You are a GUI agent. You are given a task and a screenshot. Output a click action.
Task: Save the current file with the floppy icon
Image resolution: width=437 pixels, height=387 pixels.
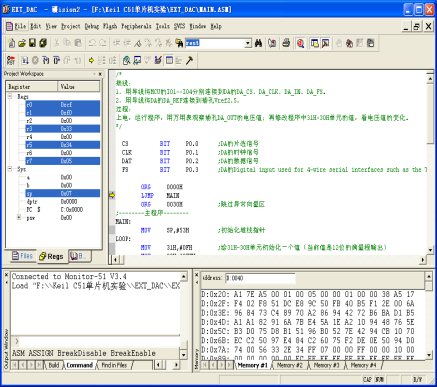coord(32,43)
